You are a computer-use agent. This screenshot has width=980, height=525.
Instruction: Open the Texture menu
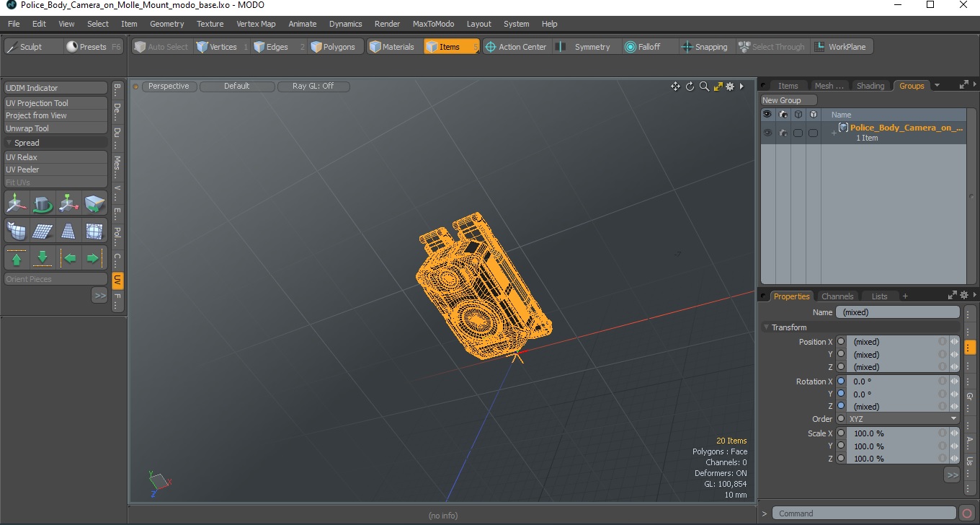coord(210,24)
